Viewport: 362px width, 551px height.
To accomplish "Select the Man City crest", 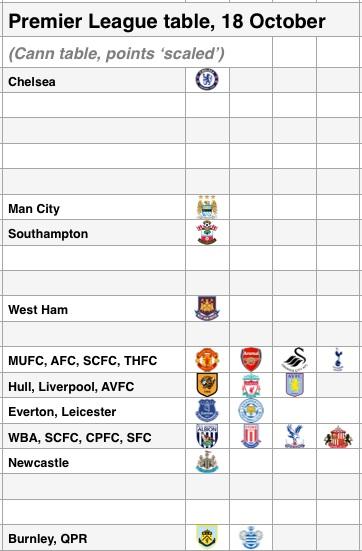I will (x=207, y=207).
